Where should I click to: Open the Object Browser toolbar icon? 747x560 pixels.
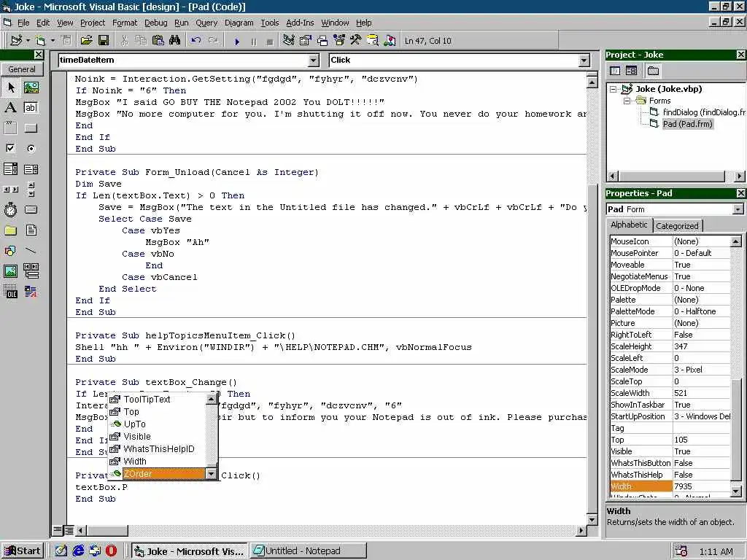(x=338, y=41)
